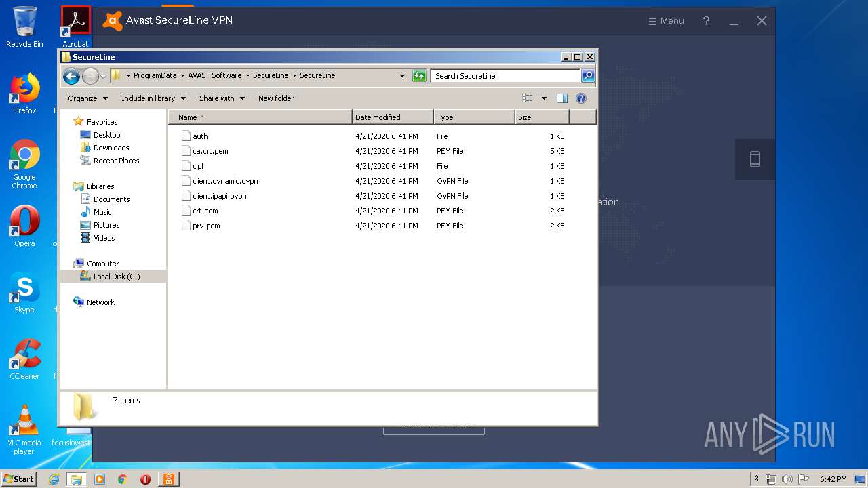Click Windows Explorer taskbar button
The image size is (868, 488).
click(77, 479)
